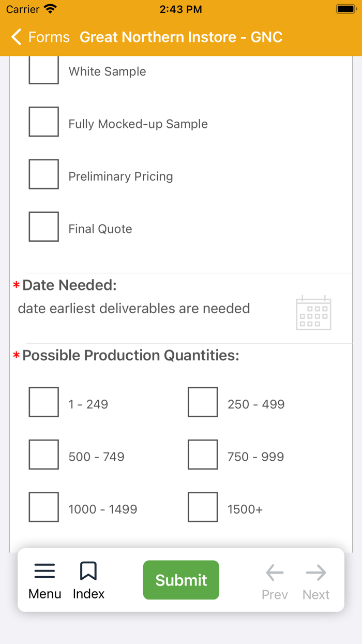Choose the 750 - 999 quantity checkbox

click(203, 454)
